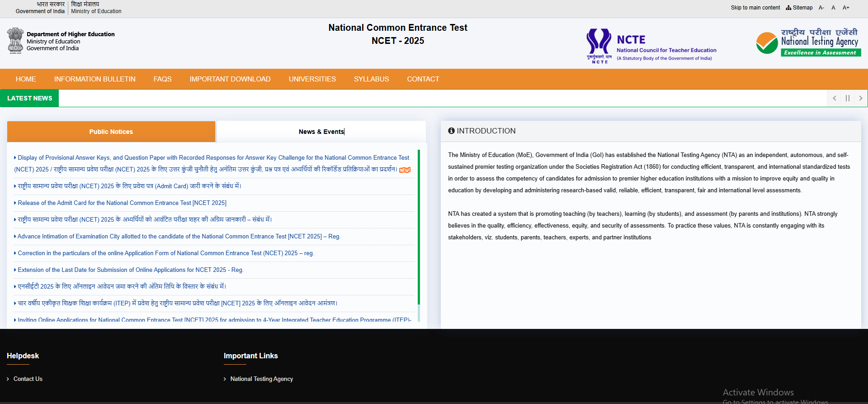The image size is (868, 404).
Task: Open Extension of the Last Date notice
Action: 130,270
